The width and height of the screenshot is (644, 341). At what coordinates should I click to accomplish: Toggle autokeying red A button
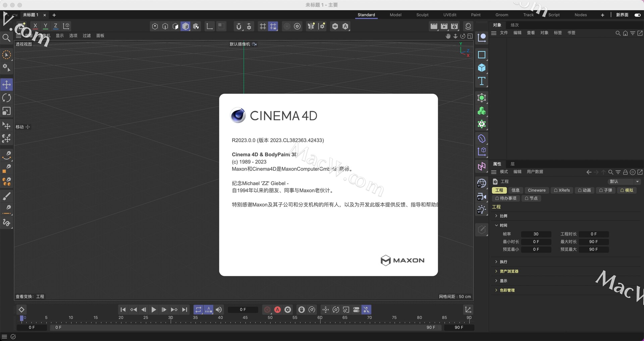277,309
